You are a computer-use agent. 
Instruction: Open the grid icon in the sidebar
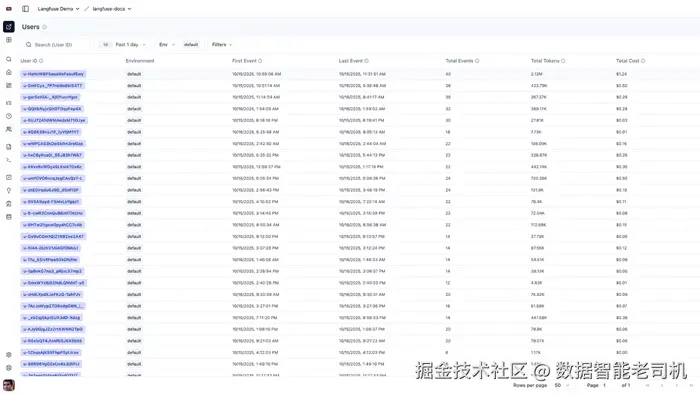pyautogui.click(x=8, y=40)
